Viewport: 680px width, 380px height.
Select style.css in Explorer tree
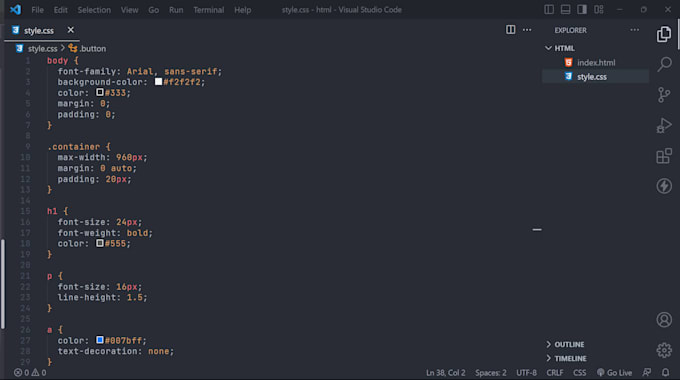click(x=596, y=77)
